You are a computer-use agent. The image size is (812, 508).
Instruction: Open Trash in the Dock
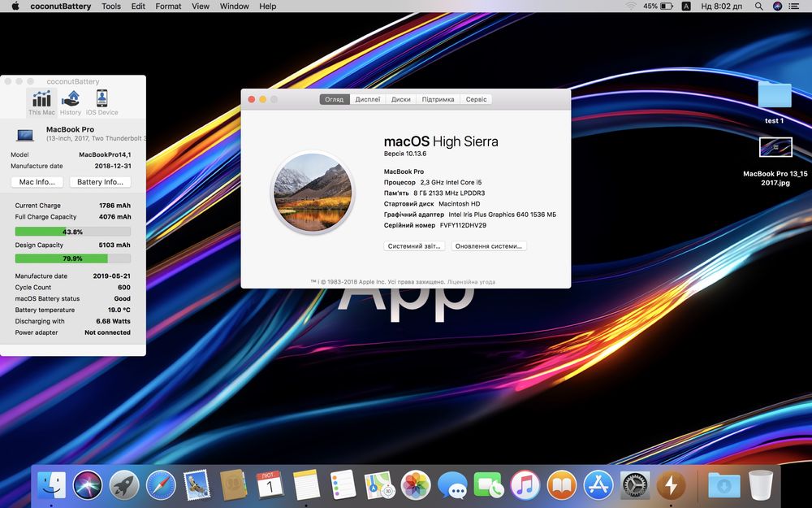coord(761,486)
